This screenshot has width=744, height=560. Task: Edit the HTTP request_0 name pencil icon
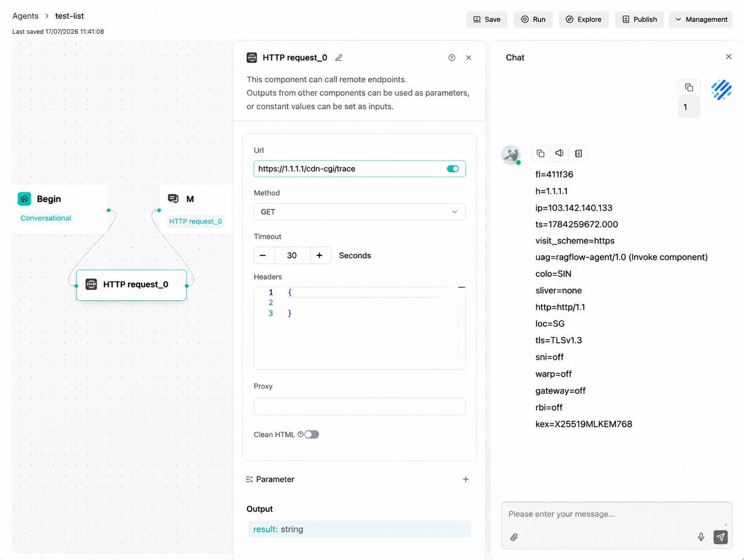(x=339, y=58)
